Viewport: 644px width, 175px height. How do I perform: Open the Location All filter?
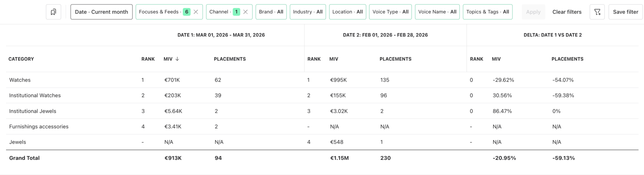(348, 12)
